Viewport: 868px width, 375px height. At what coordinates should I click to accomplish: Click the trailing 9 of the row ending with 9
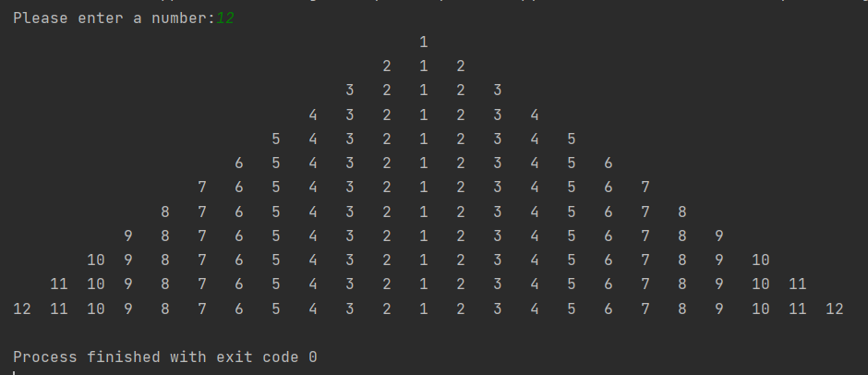pos(718,236)
